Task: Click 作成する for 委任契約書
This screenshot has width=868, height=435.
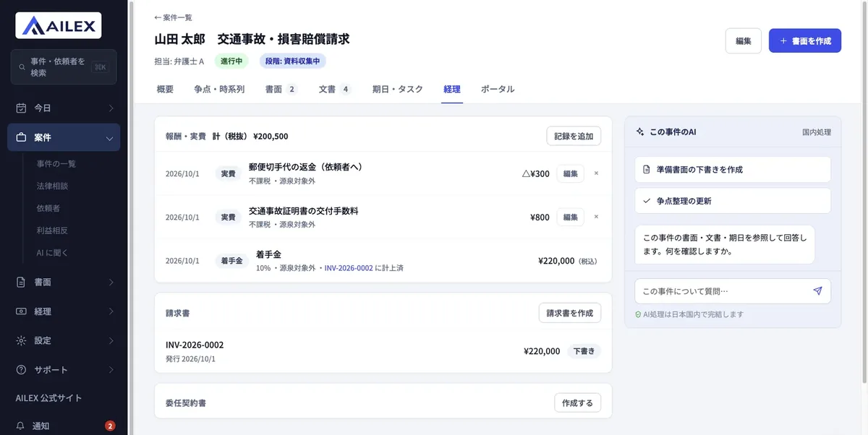Action: click(x=577, y=403)
